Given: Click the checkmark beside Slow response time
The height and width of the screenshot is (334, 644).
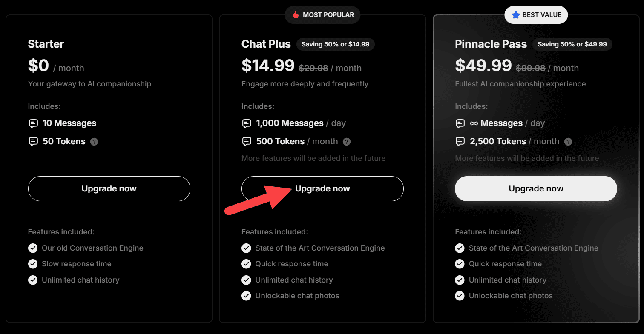Looking at the screenshot, I should [x=33, y=264].
